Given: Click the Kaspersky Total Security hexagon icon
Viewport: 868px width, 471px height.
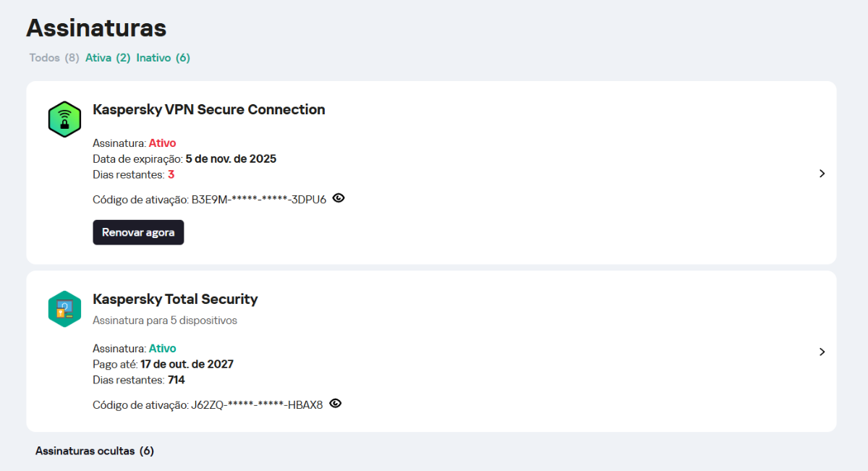Looking at the screenshot, I should click(64, 309).
